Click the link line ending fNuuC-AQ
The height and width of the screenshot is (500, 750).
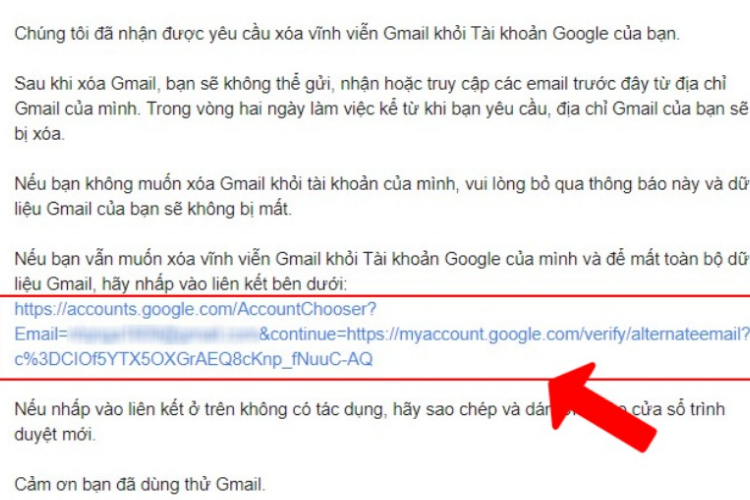click(x=193, y=359)
